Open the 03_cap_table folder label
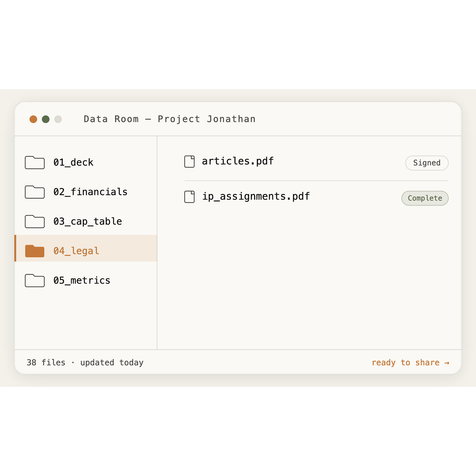 point(88,221)
